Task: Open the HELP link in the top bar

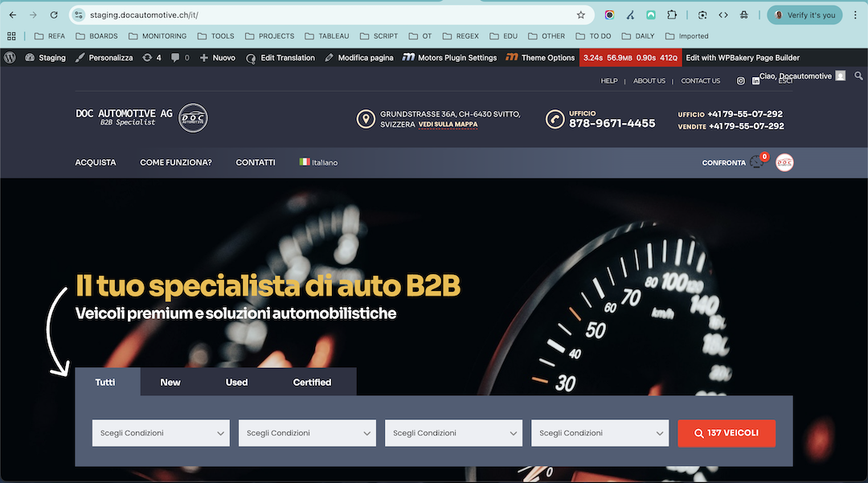Action: [609, 81]
